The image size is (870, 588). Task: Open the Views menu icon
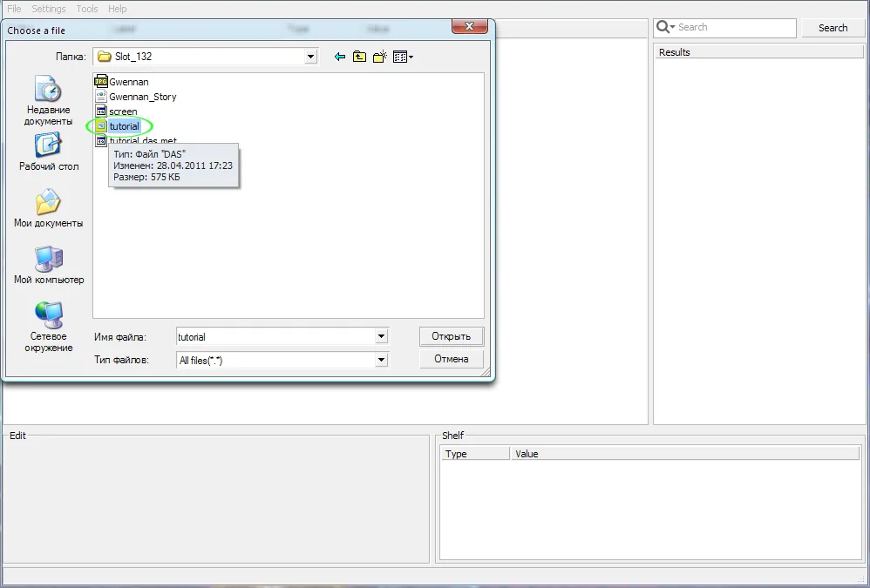pyautogui.click(x=402, y=57)
